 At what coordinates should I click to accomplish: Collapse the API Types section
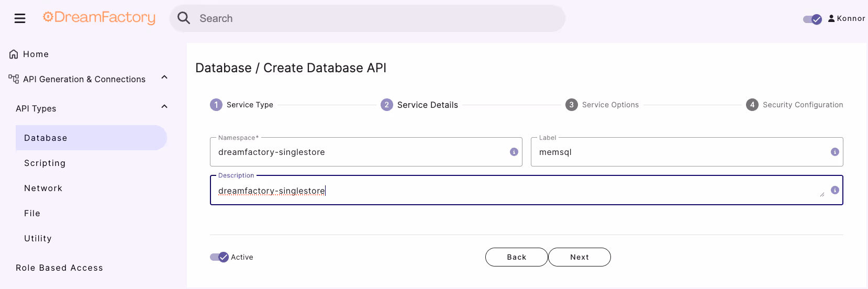click(x=164, y=107)
